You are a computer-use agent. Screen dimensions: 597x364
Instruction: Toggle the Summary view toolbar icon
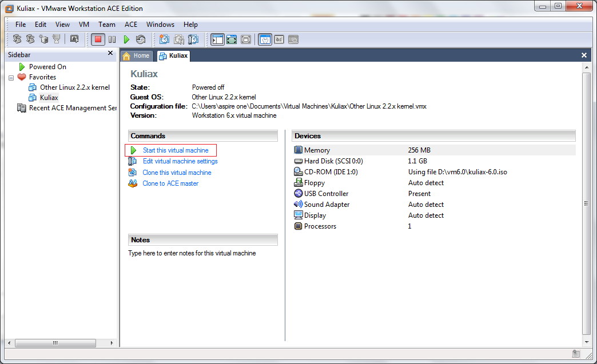coord(265,39)
